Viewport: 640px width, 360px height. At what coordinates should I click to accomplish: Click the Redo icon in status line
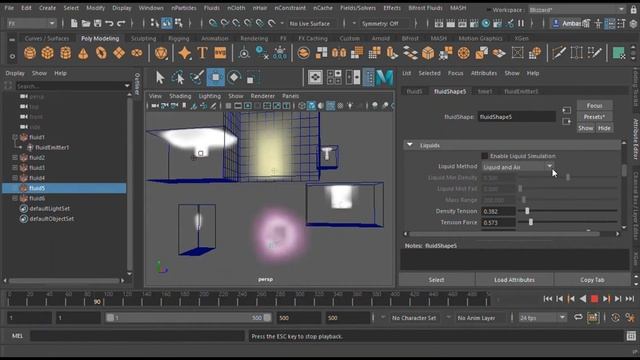[121, 23]
